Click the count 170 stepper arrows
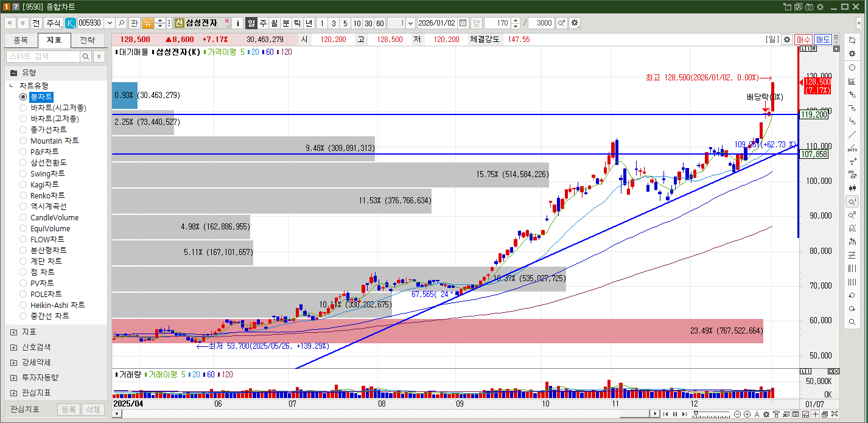 516,23
